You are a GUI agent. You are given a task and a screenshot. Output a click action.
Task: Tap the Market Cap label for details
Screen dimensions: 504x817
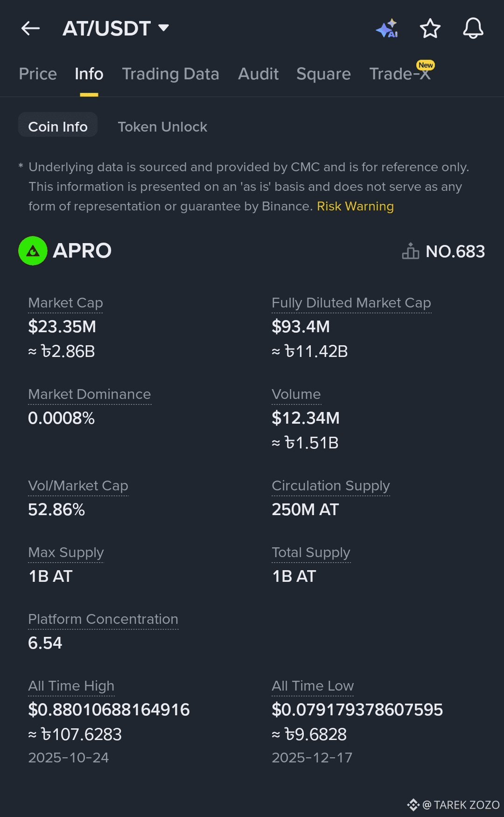pyautogui.click(x=65, y=303)
